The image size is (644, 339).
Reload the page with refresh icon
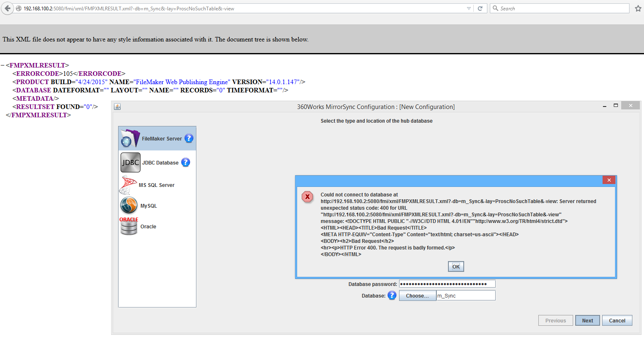(x=480, y=8)
